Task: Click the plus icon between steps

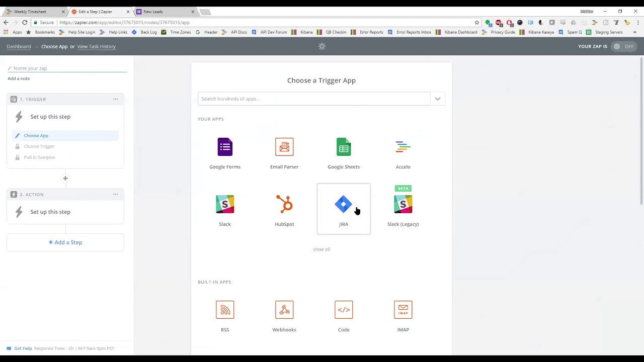Action: tap(65, 178)
